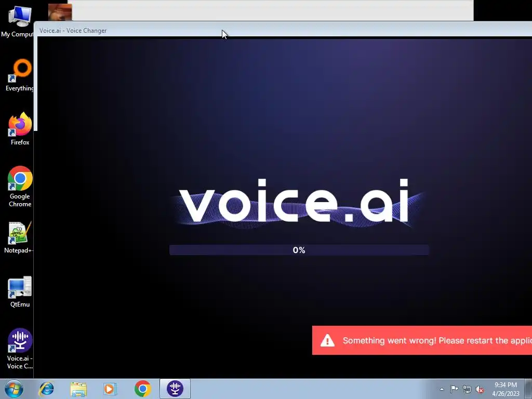Screen dimensions: 532x399
Task: Open the network status tray icon
Action: (x=467, y=389)
